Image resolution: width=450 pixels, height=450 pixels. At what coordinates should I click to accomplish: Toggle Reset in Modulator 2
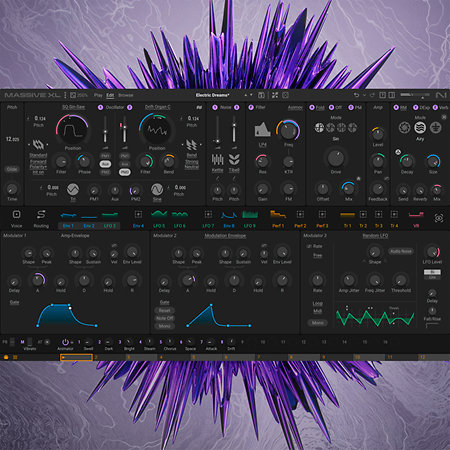click(164, 310)
